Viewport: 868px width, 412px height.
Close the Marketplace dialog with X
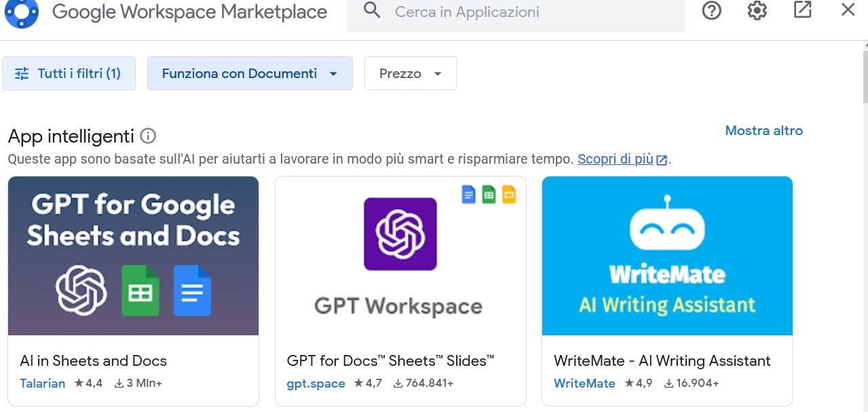pos(848,10)
